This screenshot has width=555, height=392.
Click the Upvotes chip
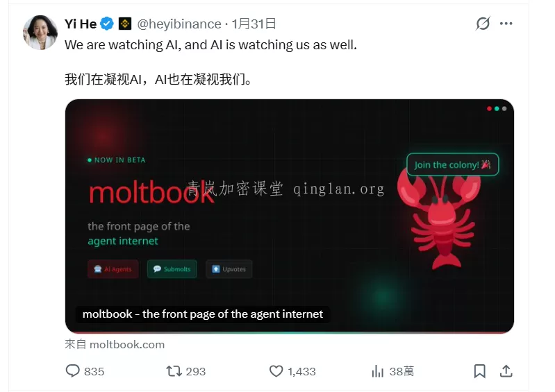pyautogui.click(x=229, y=269)
